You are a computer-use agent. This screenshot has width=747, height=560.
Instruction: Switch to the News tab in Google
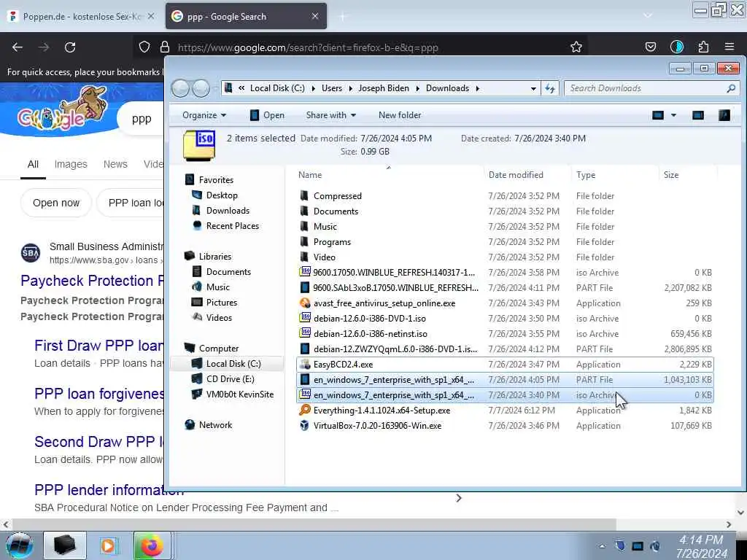click(x=115, y=164)
